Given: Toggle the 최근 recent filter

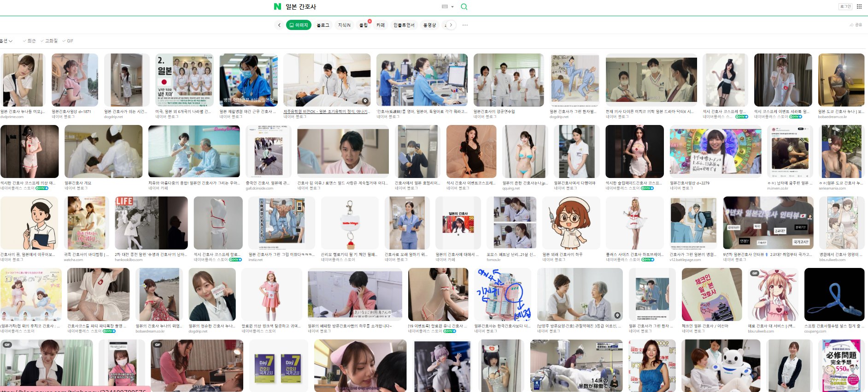Looking at the screenshot, I should [29, 41].
